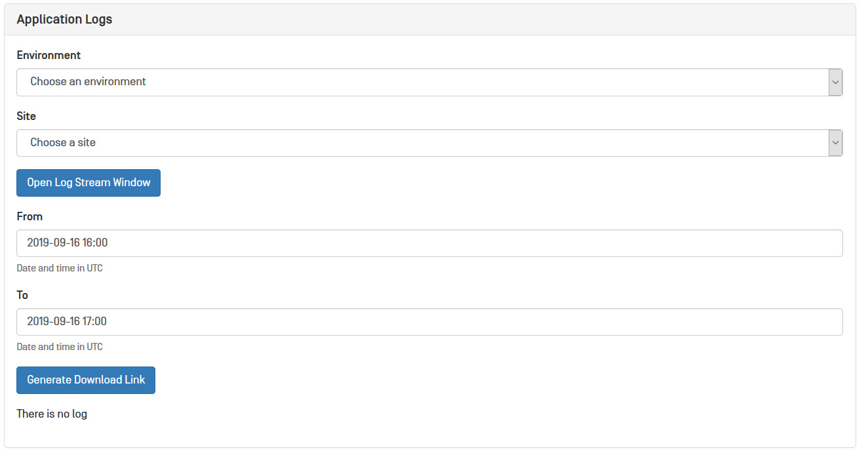Click the arrow on the Site selector

tap(835, 143)
